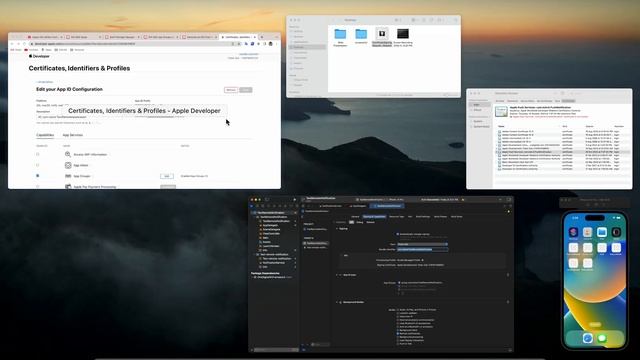This screenshot has width=640, height=360.
Task: Open the App Services tab in browser
Action: pyautogui.click(x=73, y=135)
